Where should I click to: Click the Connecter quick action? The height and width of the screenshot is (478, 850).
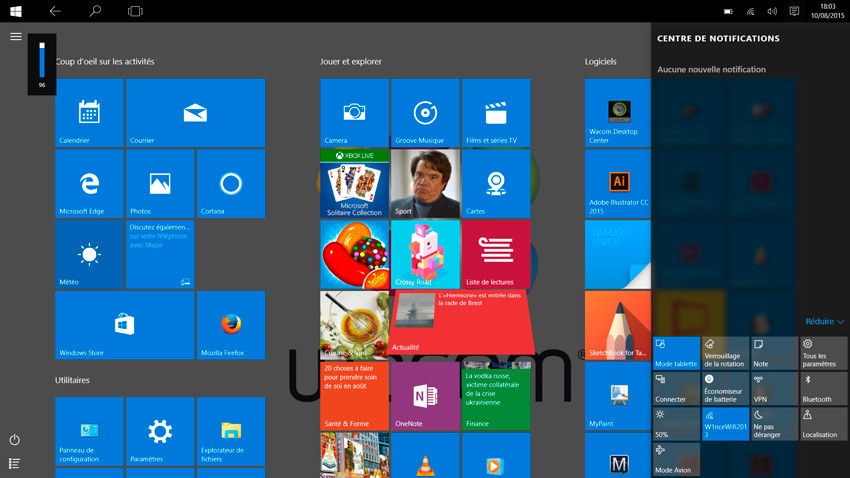pyautogui.click(x=677, y=389)
